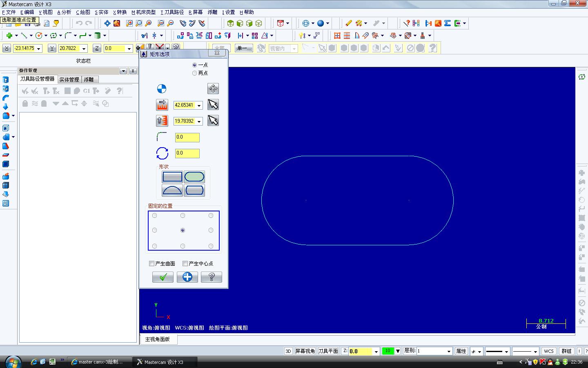
Task: Click the corner fillet radius input field
Action: click(187, 137)
